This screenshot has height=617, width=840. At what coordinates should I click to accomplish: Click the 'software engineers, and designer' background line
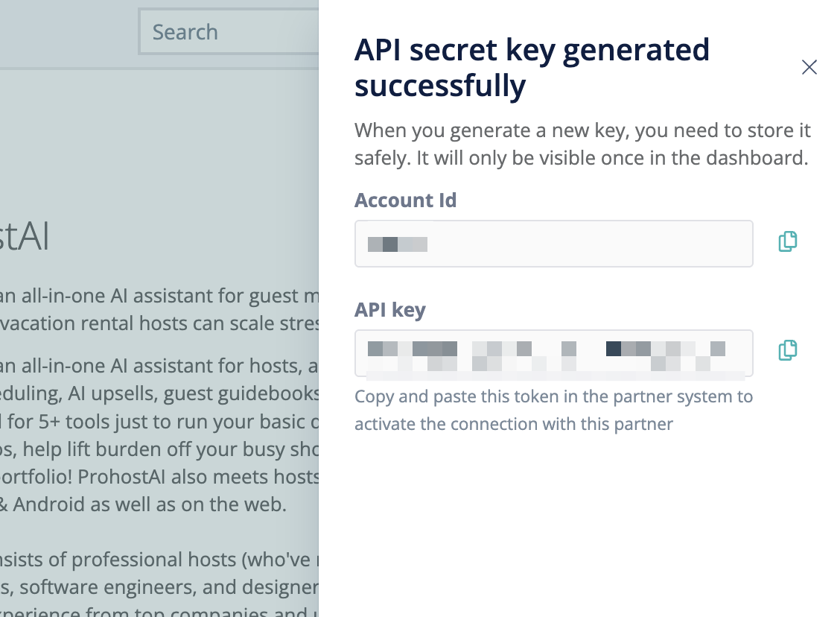[159, 586]
